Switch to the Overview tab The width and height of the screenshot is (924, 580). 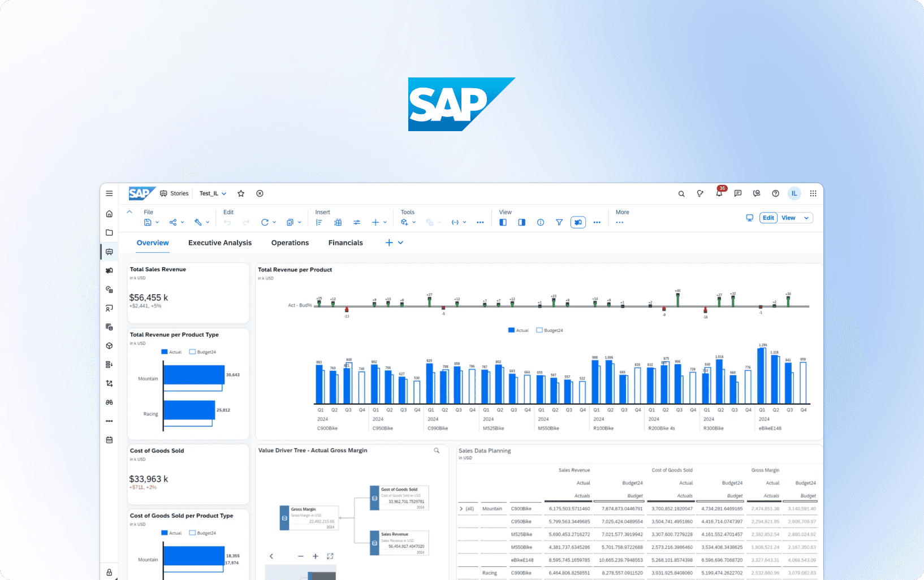[153, 243]
